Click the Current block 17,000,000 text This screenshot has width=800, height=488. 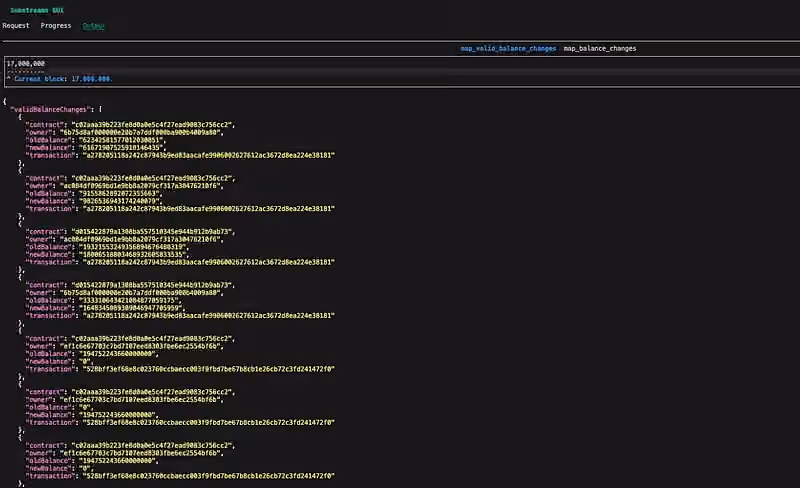point(63,79)
